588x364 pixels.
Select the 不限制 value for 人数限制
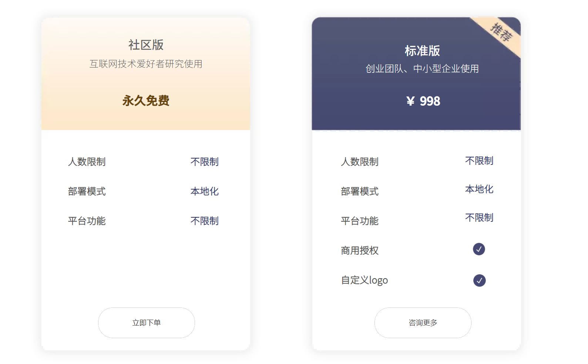pyautogui.click(x=204, y=161)
